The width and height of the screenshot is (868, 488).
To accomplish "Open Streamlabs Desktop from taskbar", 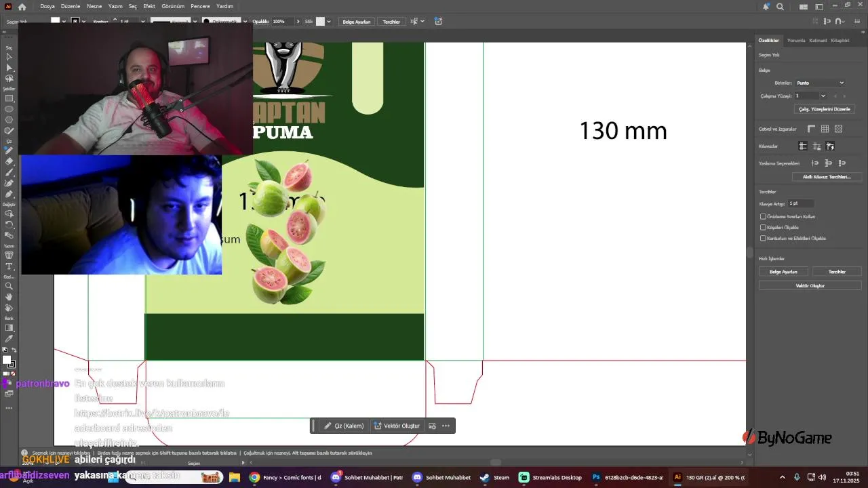I will click(x=551, y=477).
